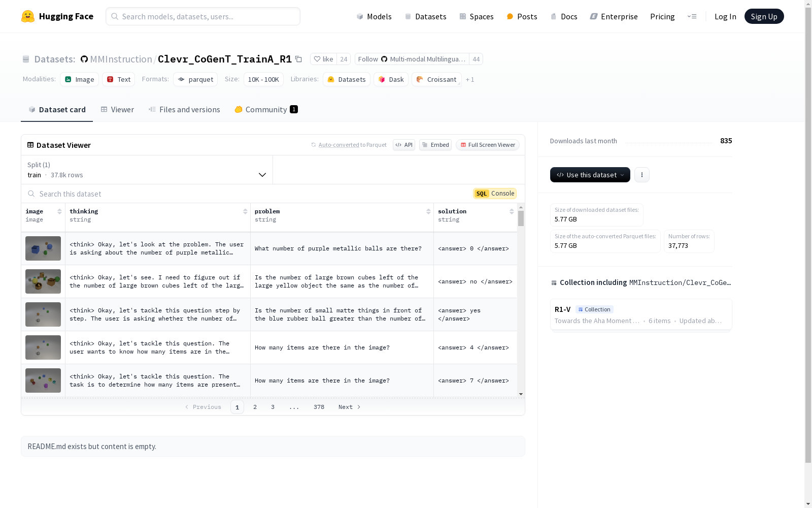
Task: Click the heart like icon
Action: (x=317, y=59)
